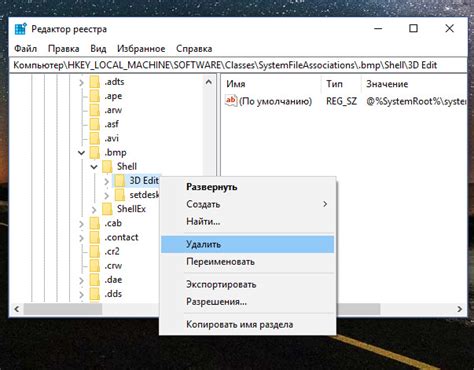The width and height of the screenshot is (474, 370).
Task: Minimize the Registry Editor window
Action: point(378,29)
